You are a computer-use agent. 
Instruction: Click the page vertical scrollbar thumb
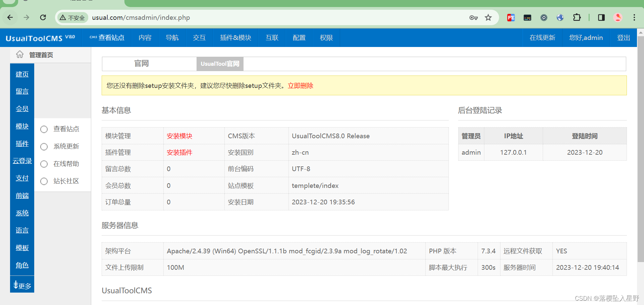coord(640,149)
